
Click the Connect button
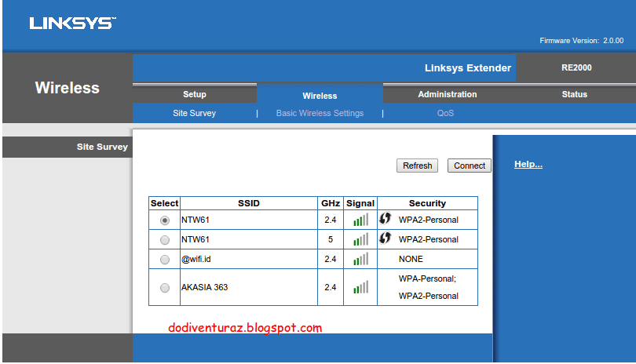470,166
